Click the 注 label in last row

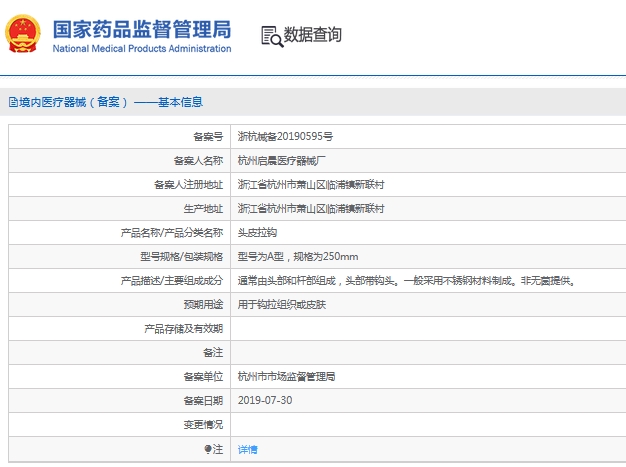tap(218, 449)
